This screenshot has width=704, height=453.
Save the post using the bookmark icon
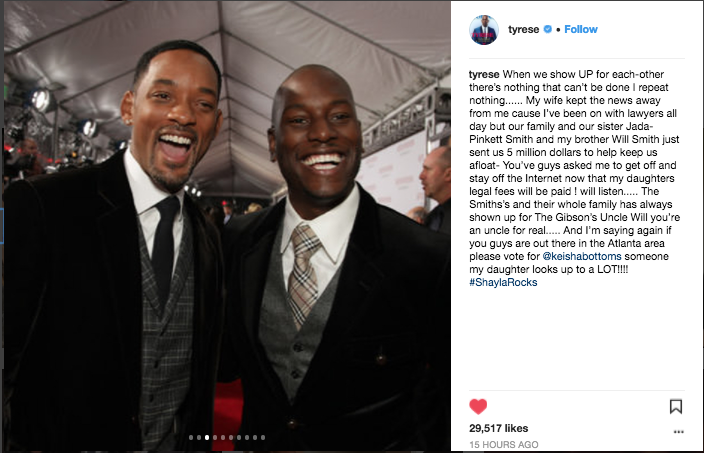[x=676, y=406]
